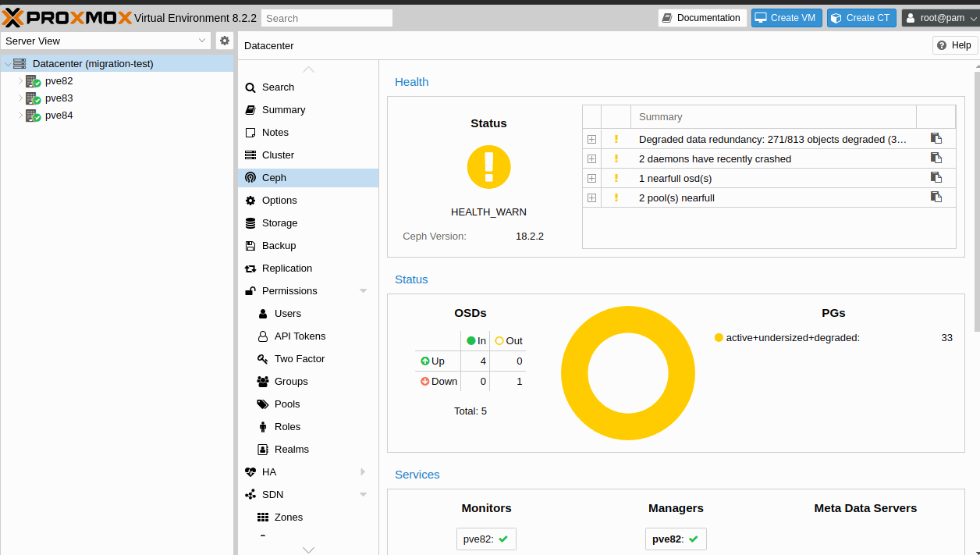980x555 pixels.
Task: Open the Backup menu entry
Action: coord(308,246)
